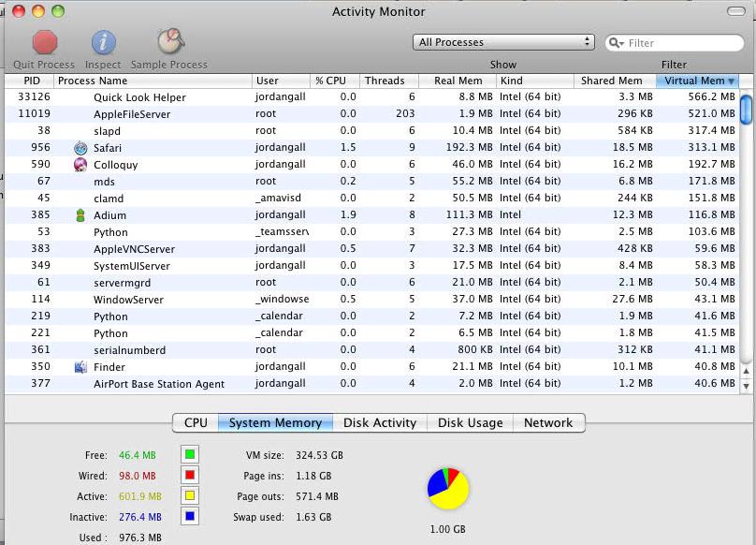Click the memory usage pie chart
This screenshot has height=545, width=756.
pyautogui.click(x=448, y=488)
